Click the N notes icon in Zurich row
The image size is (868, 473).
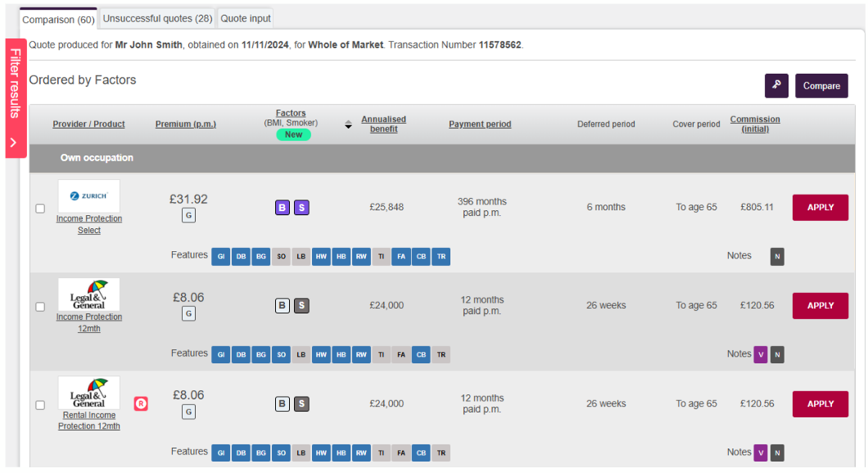click(777, 257)
